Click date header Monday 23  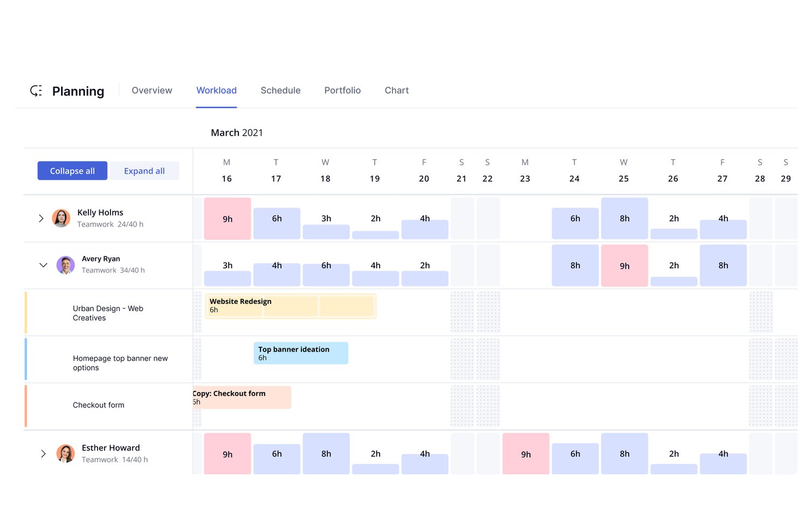pyautogui.click(x=525, y=170)
